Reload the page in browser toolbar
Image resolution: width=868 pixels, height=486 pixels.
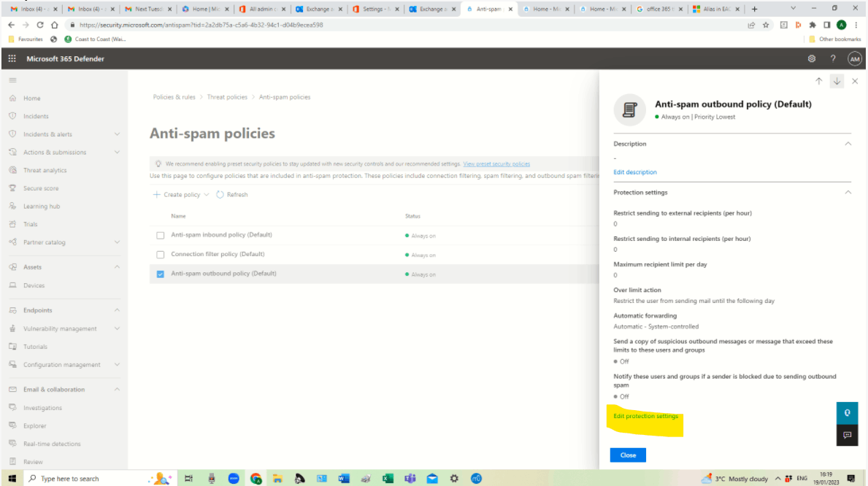(40, 25)
